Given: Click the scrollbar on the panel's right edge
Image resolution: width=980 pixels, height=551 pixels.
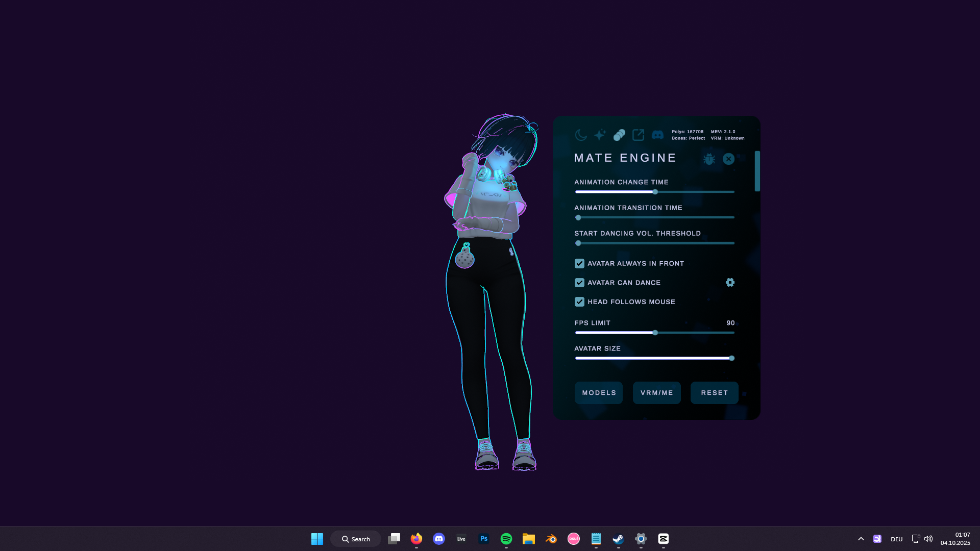Looking at the screenshot, I should [757, 171].
